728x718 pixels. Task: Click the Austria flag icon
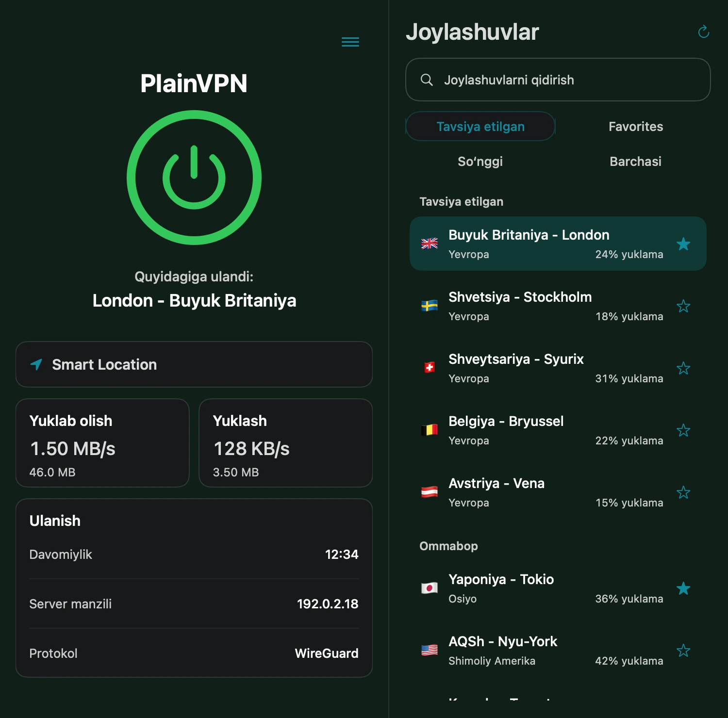pos(430,492)
